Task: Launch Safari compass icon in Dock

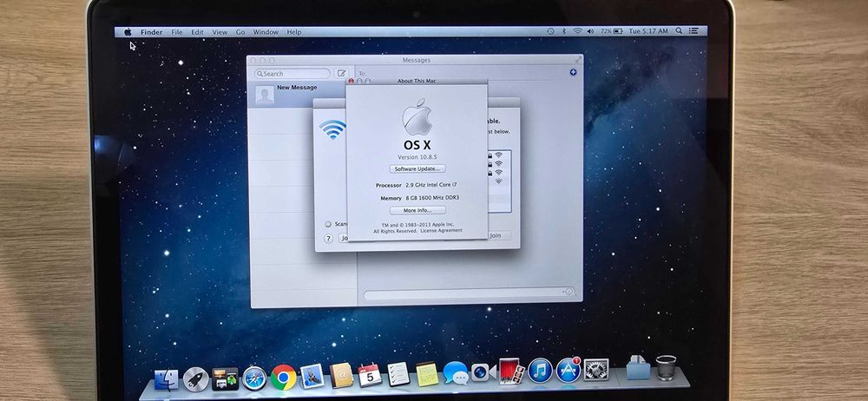Action: tap(254, 378)
